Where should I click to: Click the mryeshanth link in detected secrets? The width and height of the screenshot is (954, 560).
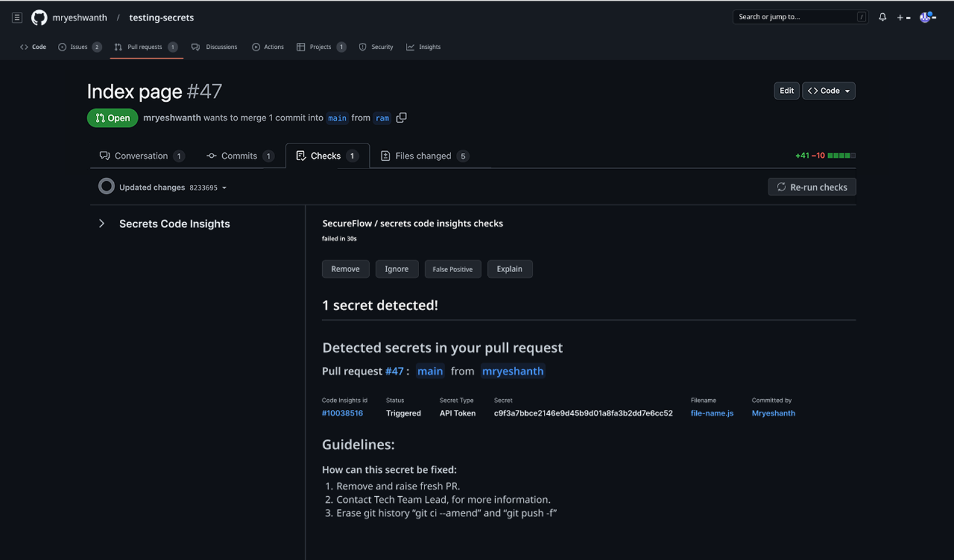513,372
